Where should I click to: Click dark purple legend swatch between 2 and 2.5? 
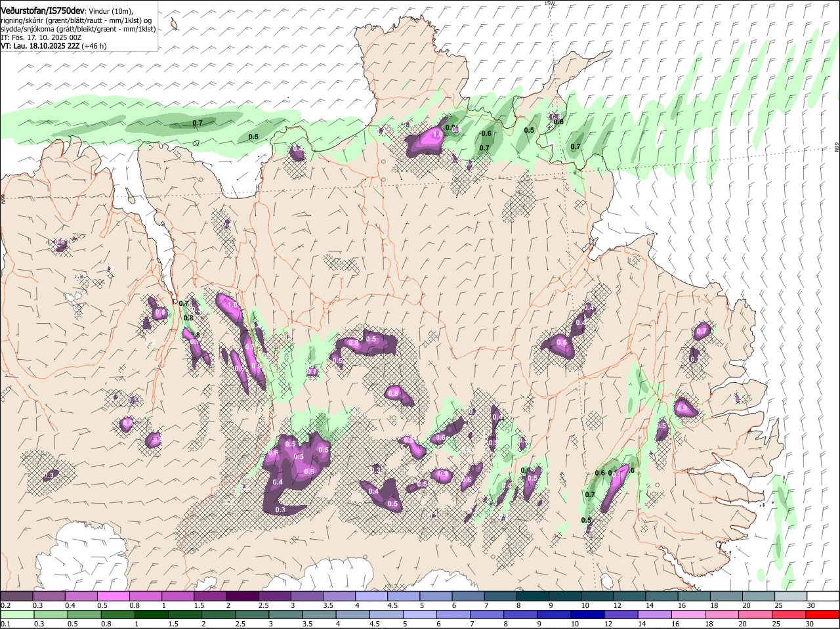(x=242, y=596)
